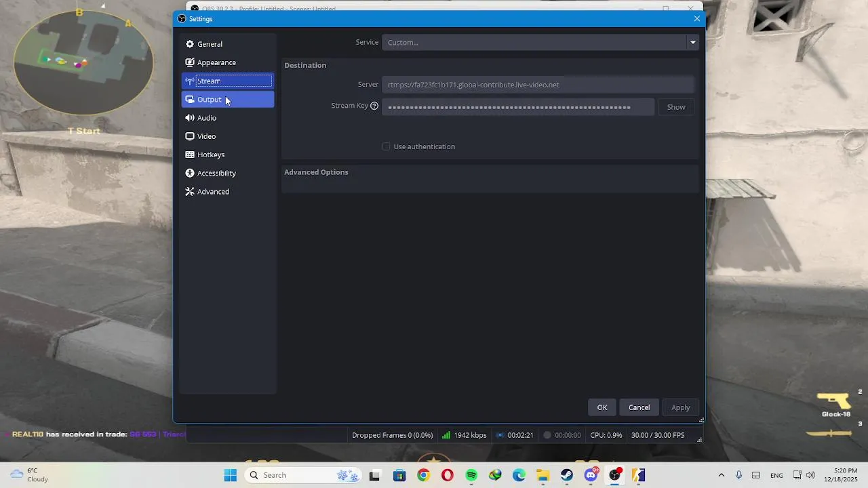Open the General settings page
The image size is (868, 488).
tap(228, 44)
